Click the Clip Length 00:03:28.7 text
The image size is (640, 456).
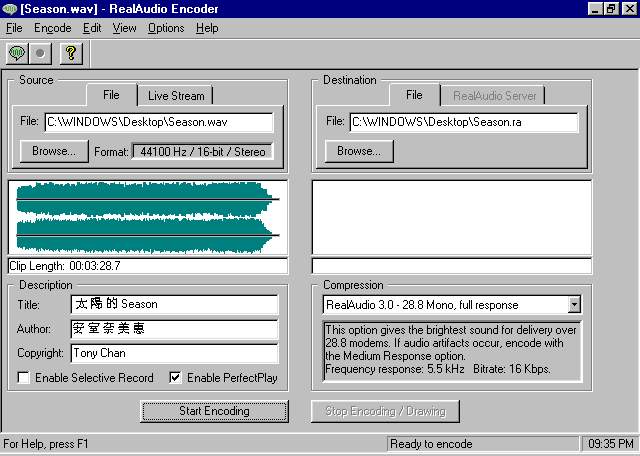65,266
